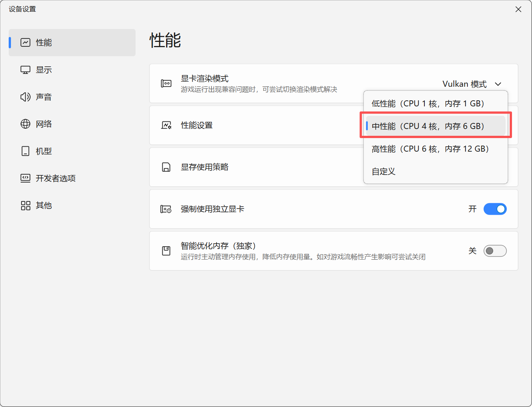Click the 开发者选项 code icon in sidebar
The height and width of the screenshot is (407, 532).
25,178
